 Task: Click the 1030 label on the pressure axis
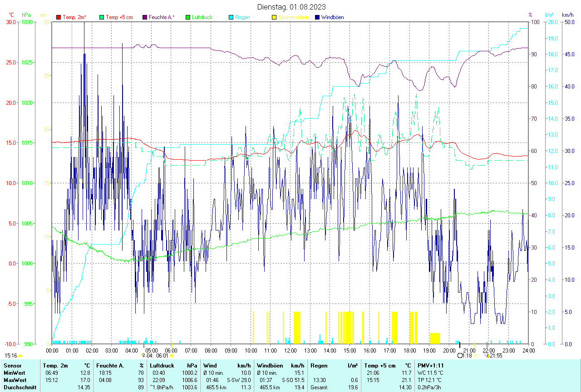27,22
